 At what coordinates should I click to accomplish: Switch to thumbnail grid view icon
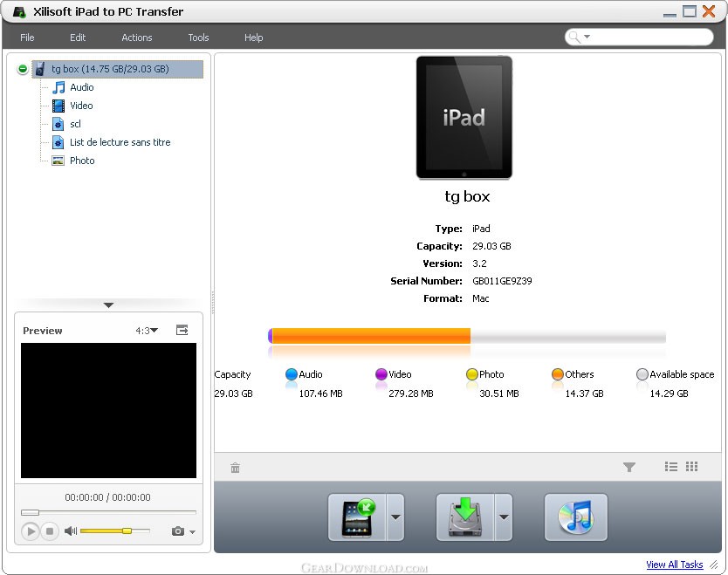click(x=692, y=467)
